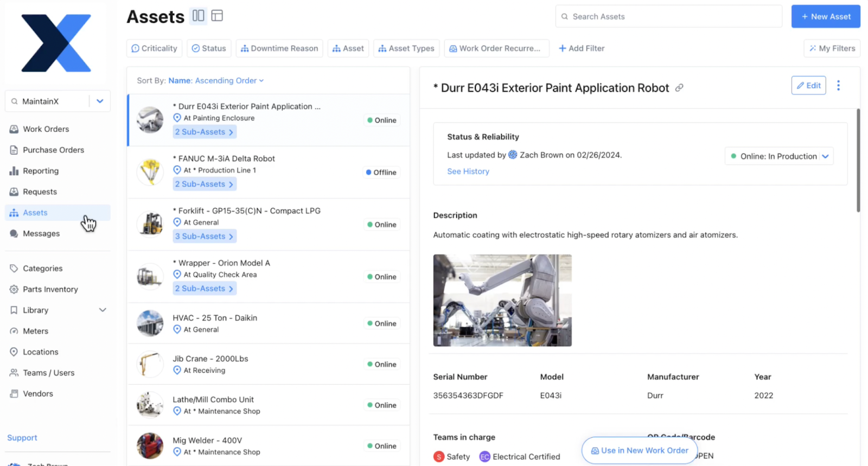This screenshot has width=868, height=466.
Task: Open See History link
Action: point(468,171)
